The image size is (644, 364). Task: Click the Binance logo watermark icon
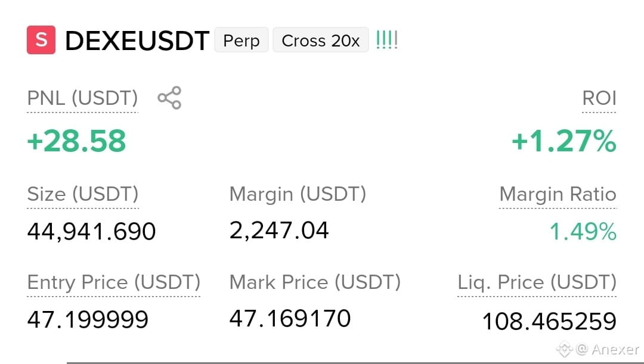coord(564,349)
